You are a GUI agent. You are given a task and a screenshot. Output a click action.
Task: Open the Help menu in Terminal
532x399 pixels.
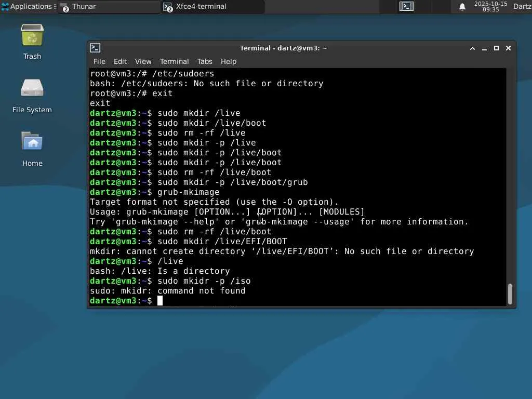[x=229, y=61]
